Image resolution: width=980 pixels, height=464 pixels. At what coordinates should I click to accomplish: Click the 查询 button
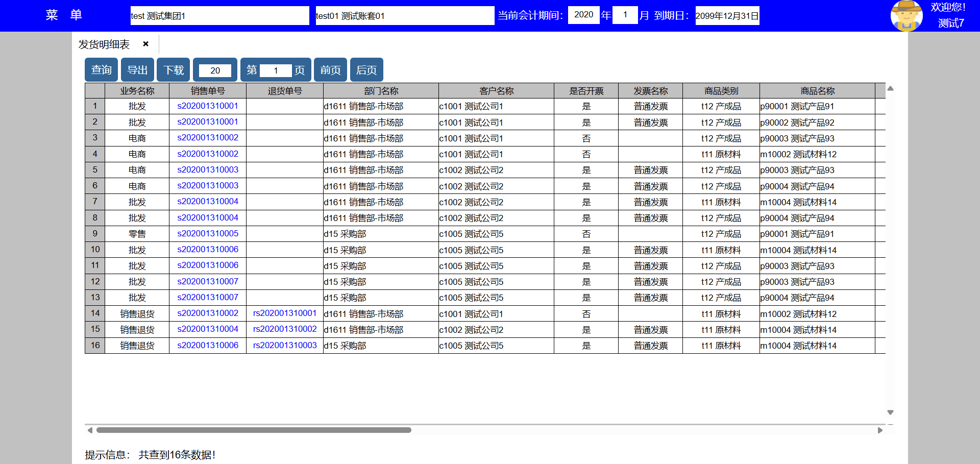point(101,70)
